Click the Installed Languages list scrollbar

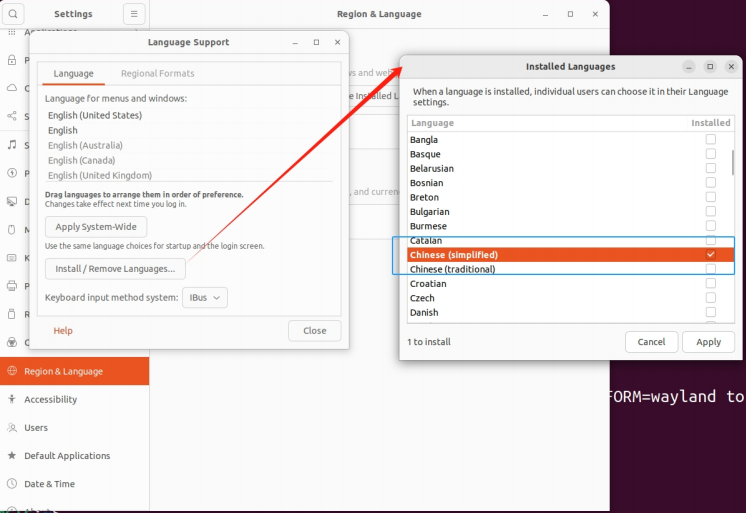732,162
